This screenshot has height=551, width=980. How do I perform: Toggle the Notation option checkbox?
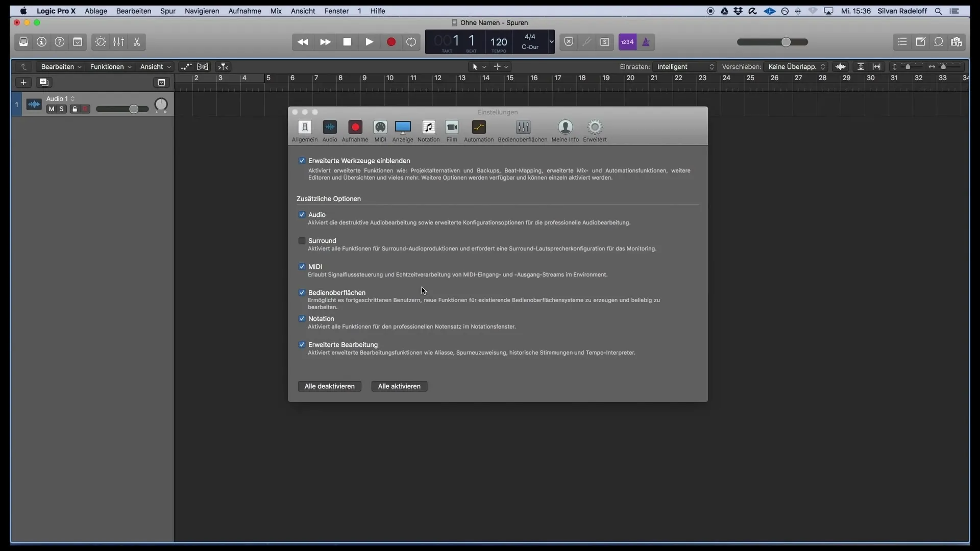click(x=302, y=319)
